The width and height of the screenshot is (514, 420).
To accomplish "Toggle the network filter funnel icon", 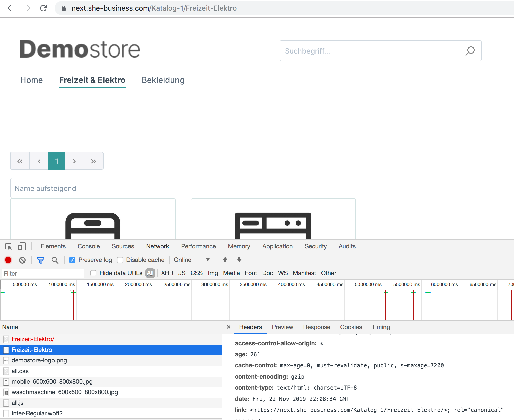I will tap(41, 260).
